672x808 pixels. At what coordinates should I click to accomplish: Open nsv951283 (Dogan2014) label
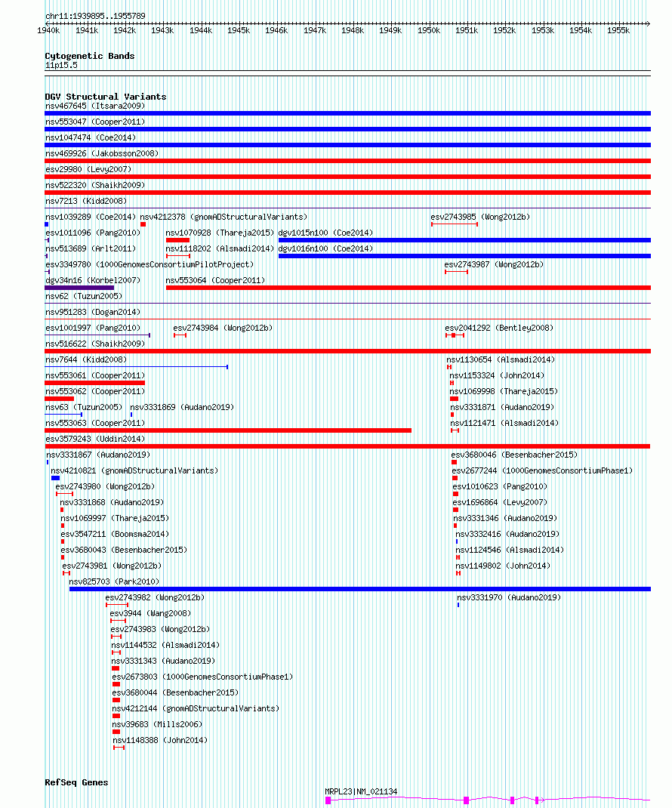[x=93, y=313]
